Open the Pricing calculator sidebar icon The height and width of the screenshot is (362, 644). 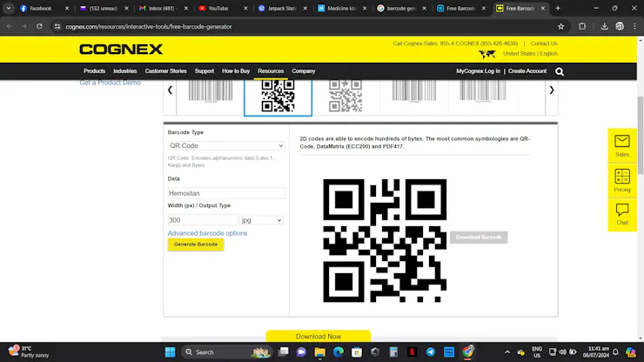click(622, 180)
